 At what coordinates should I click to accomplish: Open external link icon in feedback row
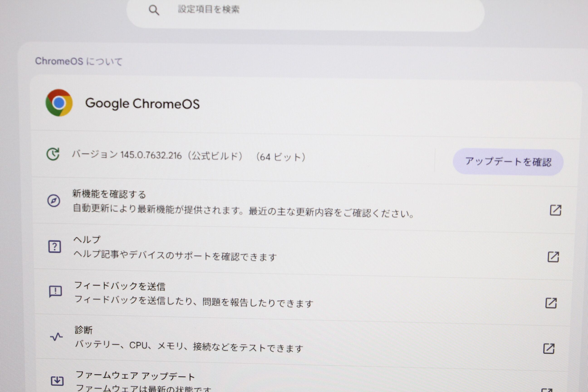[x=551, y=303]
